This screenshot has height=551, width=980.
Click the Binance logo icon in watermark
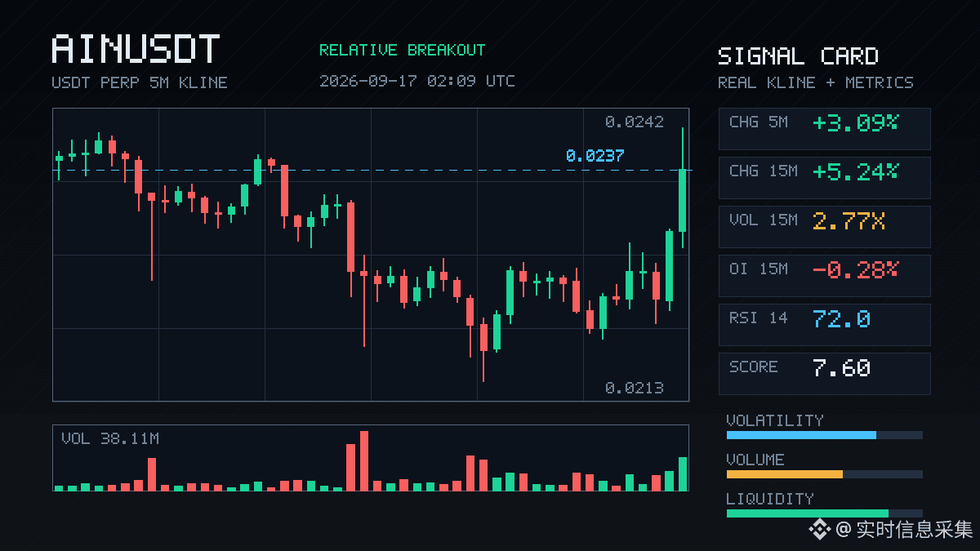(819, 530)
